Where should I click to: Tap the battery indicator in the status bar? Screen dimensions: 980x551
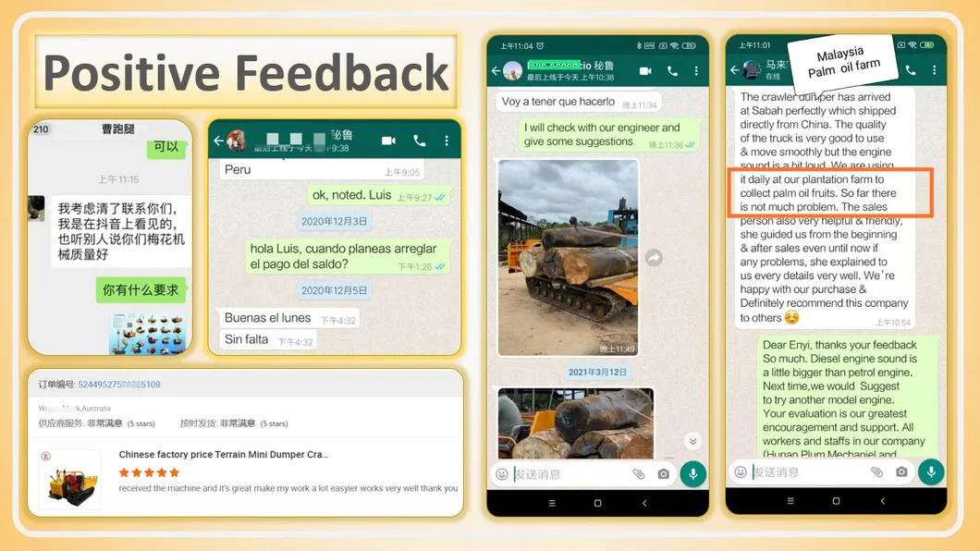point(687,45)
